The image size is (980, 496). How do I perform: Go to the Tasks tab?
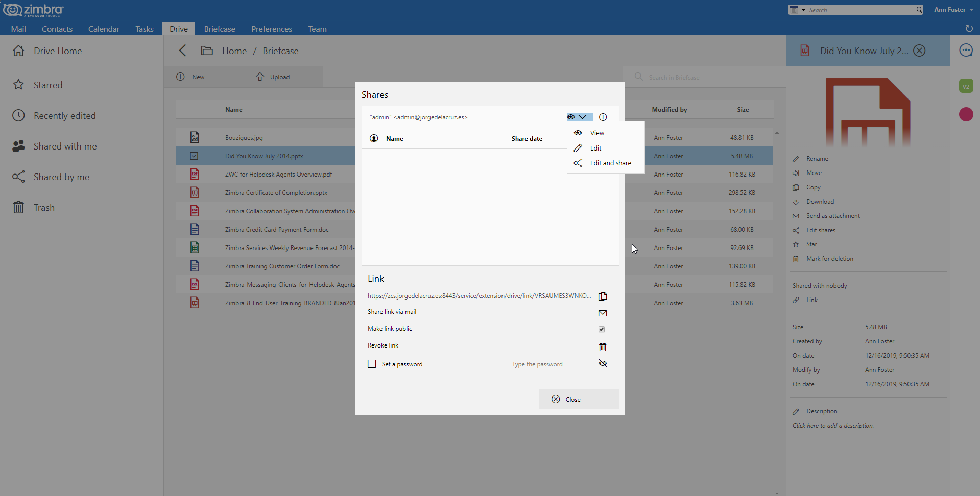(x=145, y=29)
